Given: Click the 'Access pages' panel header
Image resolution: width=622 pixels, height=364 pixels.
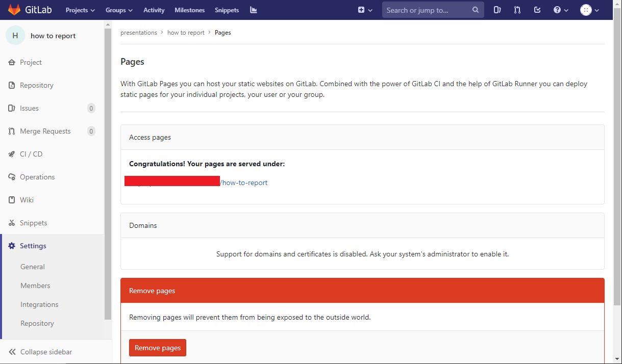Looking at the screenshot, I should 362,137.
